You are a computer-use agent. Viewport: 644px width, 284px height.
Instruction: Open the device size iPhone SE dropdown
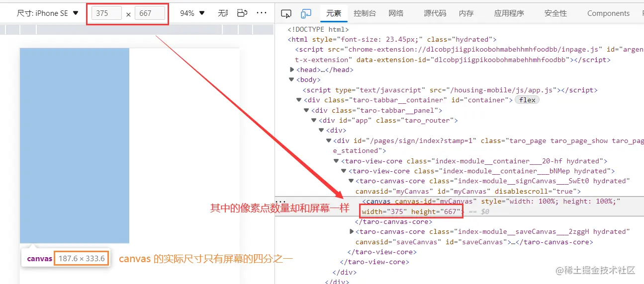coord(48,13)
